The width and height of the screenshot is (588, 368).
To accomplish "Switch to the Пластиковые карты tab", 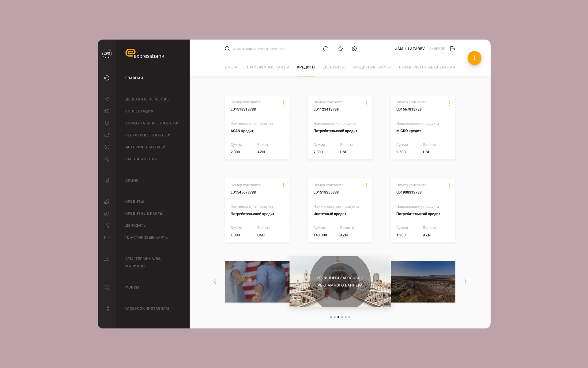I will pyautogui.click(x=267, y=67).
